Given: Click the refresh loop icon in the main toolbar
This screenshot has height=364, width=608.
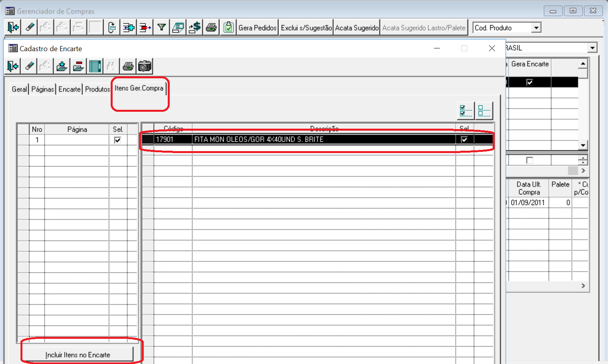Looking at the screenshot, I should 112,28.
